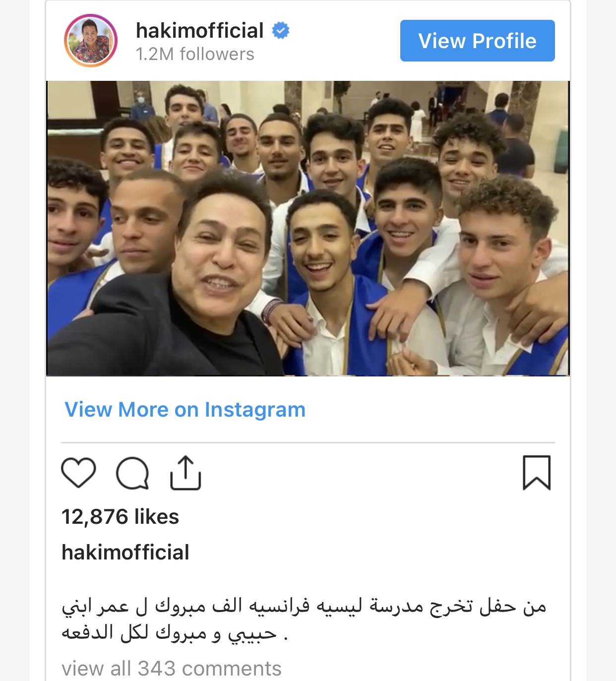The image size is (616, 681).
Task: Share the post using the upload arrow icon
Action: (x=185, y=473)
